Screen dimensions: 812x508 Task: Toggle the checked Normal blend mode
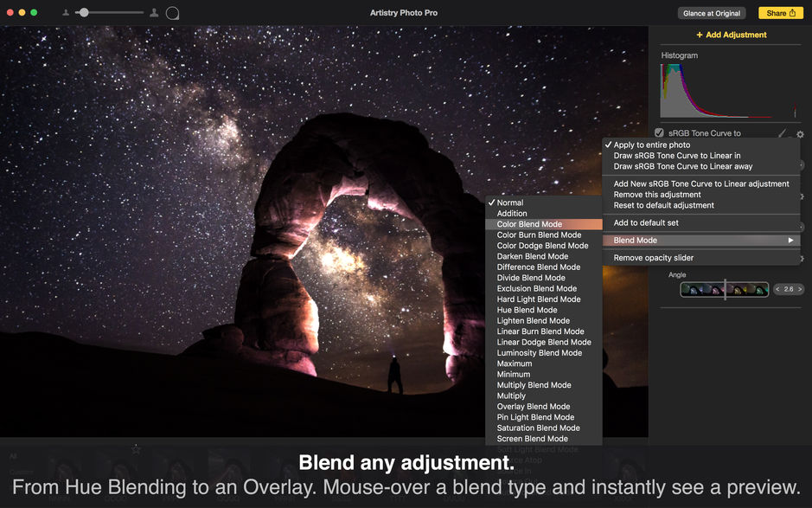pos(509,202)
